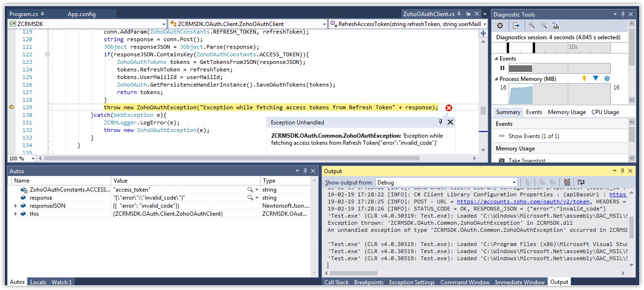644x290 pixels.
Task: Open text visualizer for response value
Action: [x=250, y=198]
